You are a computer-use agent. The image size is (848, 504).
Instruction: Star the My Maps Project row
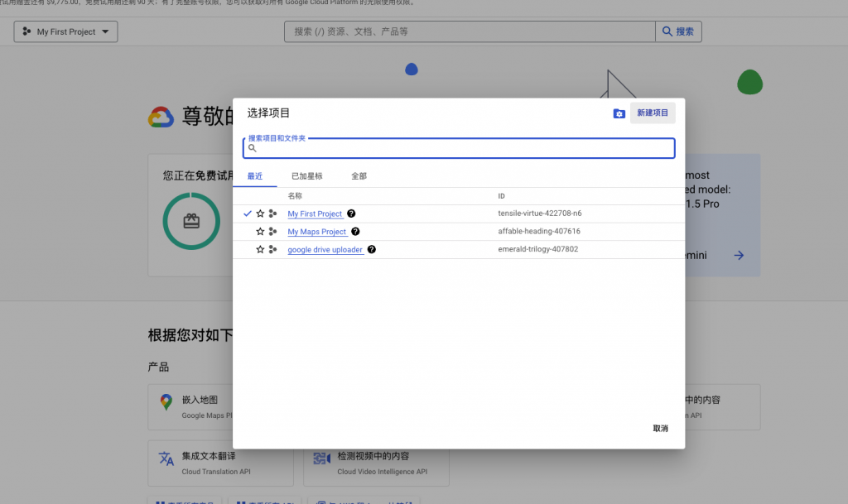point(260,232)
